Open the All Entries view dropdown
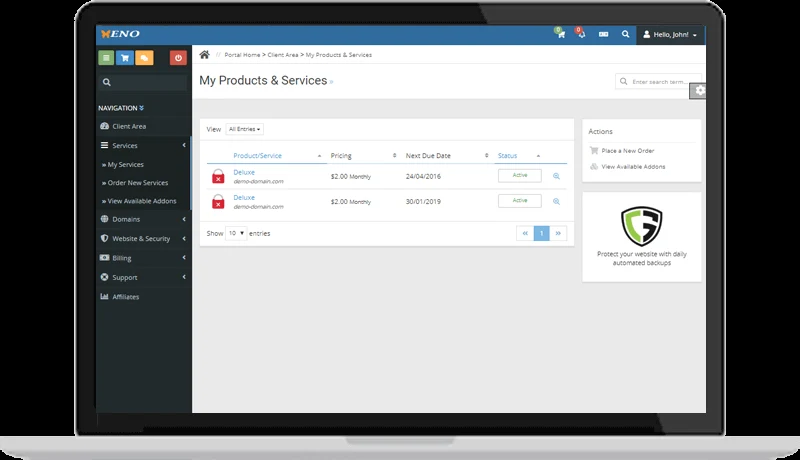This screenshot has height=460, width=800. (244, 129)
